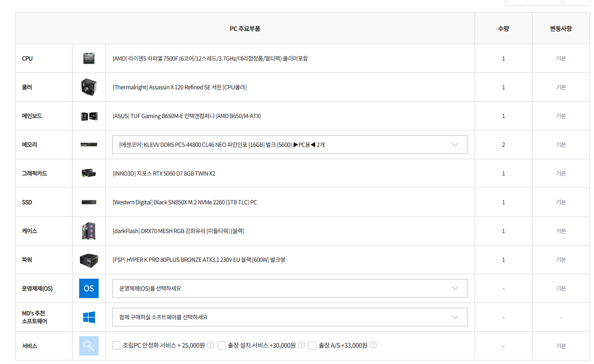
Task: Click the ASUS TUF motherboard thumbnail
Action: pyautogui.click(x=89, y=116)
